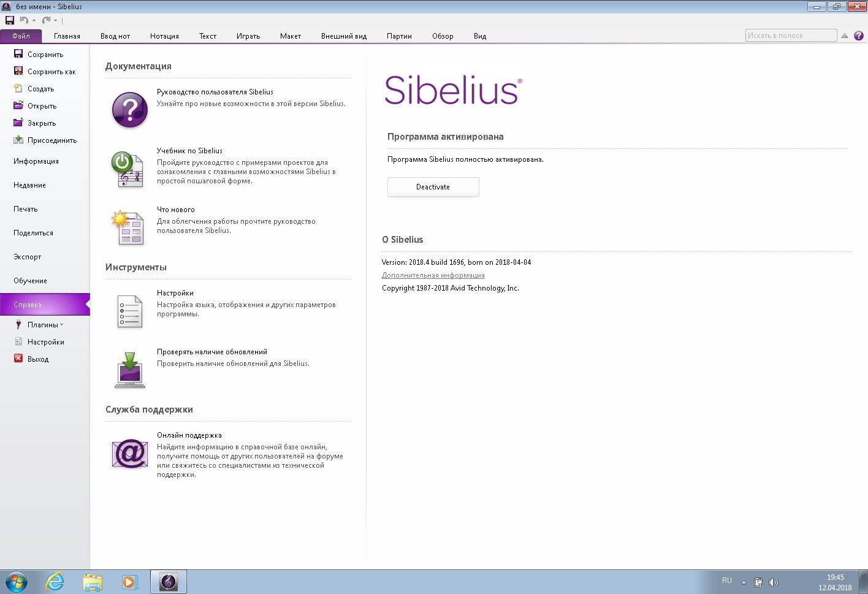The height and width of the screenshot is (594, 868).
Task: Click the Онлайн поддержка title
Action: click(x=189, y=435)
